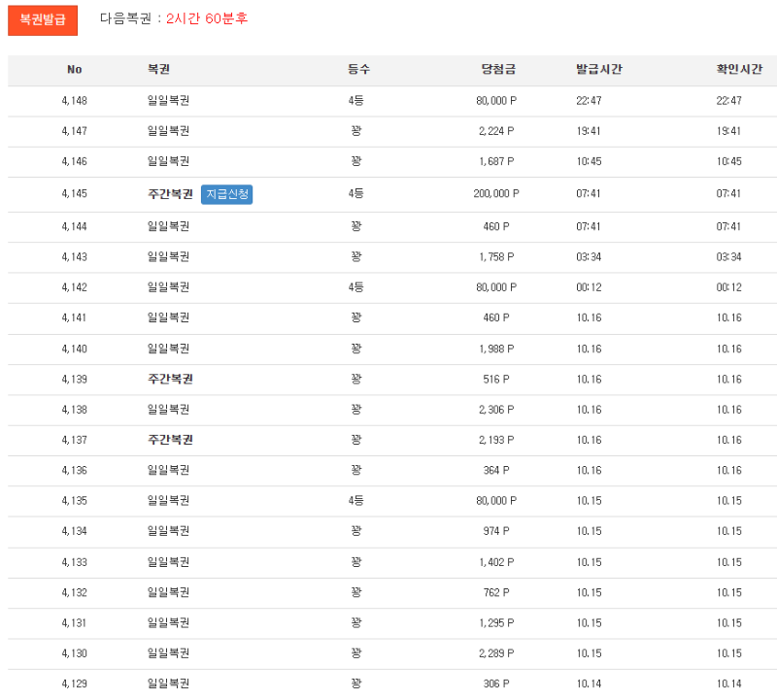This screenshot has width=777, height=700.
Task: Open 주간복권 entry in row 4,145
Action: [170, 194]
